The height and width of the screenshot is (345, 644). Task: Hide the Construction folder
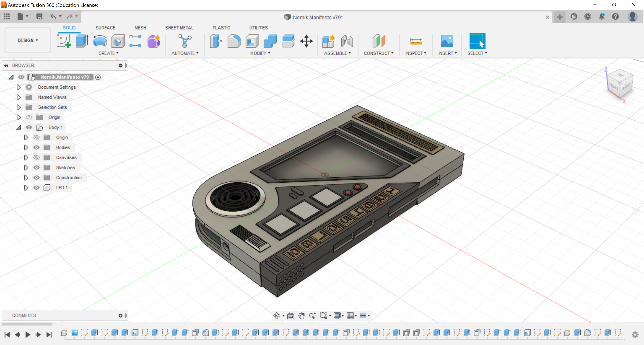[x=37, y=178]
